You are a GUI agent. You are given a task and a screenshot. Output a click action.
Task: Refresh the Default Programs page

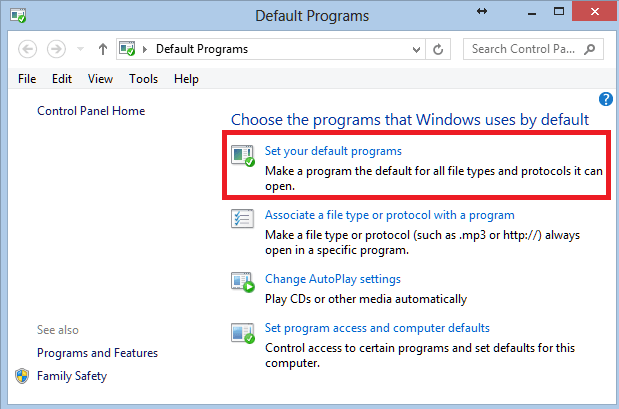pyautogui.click(x=438, y=49)
